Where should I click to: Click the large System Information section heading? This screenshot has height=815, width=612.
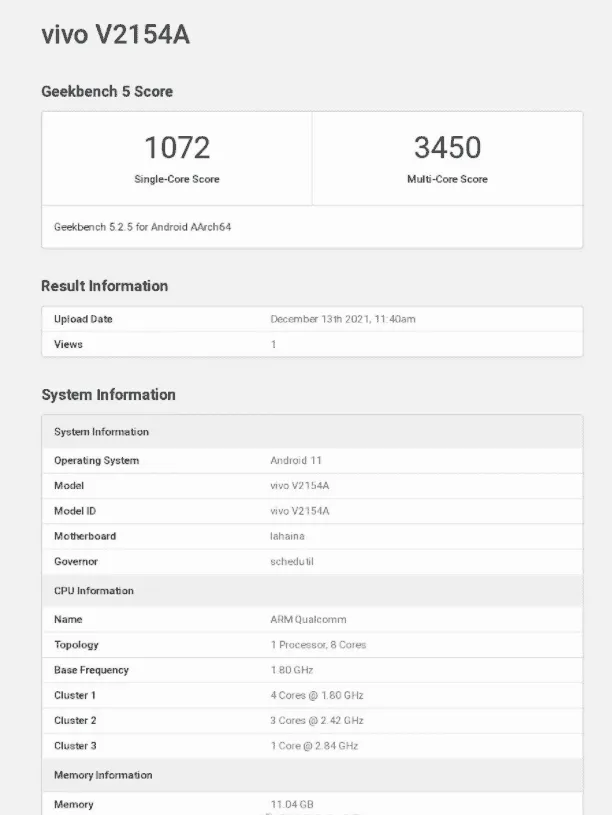click(x=109, y=395)
